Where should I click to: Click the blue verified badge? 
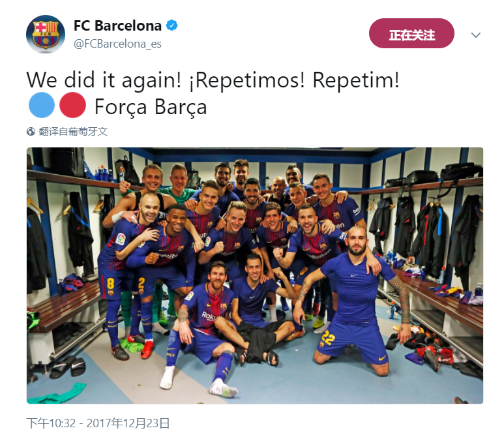point(171,25)
